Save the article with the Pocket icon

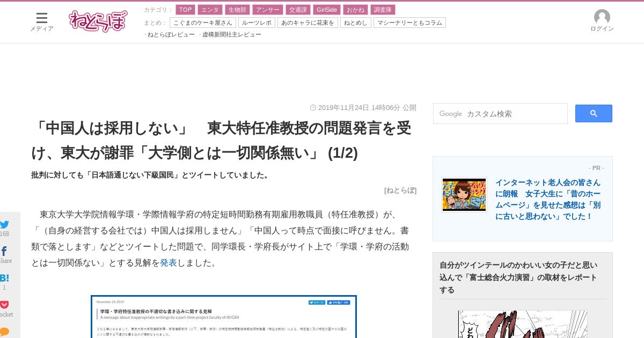pyautogui.click(x=4, y=305)
